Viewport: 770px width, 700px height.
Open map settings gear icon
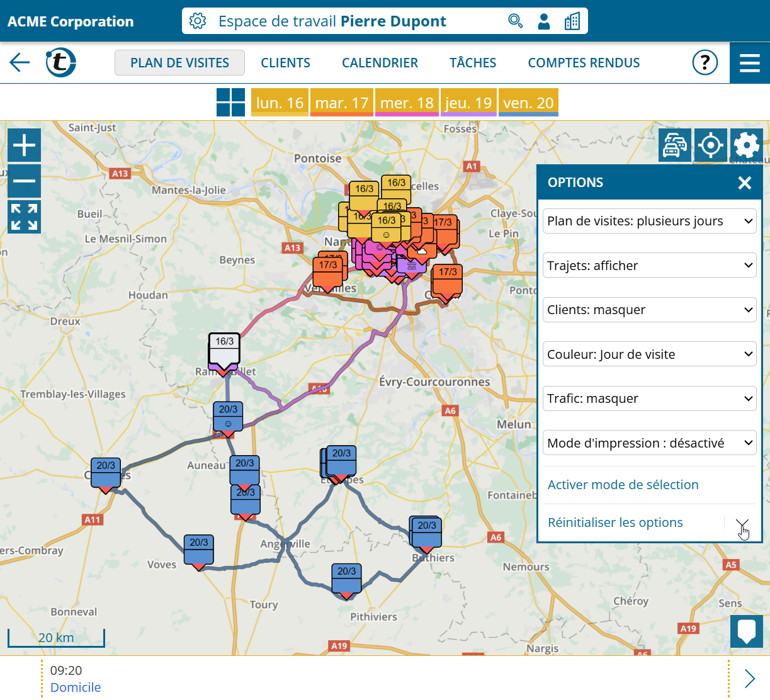(x=747, y=145)
